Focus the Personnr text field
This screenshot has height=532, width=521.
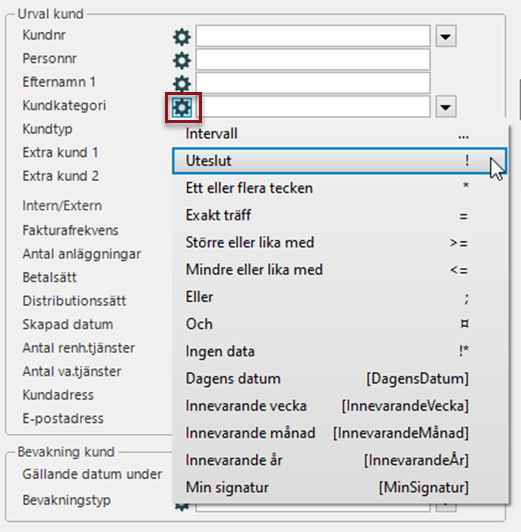pos(313,59)
